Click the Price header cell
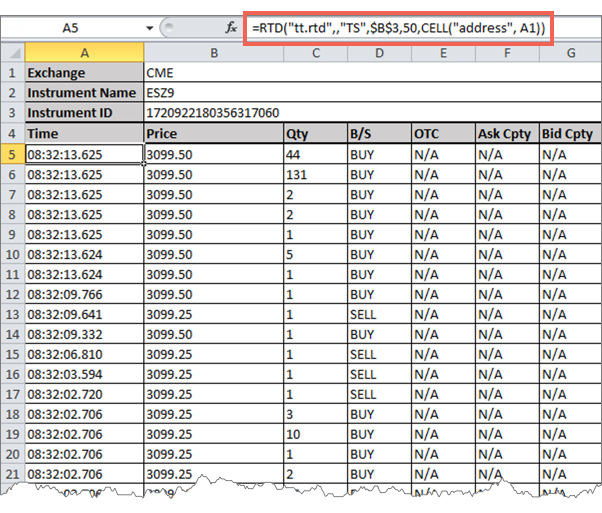This screenshot has width=602, height=513. pos(213,133)
